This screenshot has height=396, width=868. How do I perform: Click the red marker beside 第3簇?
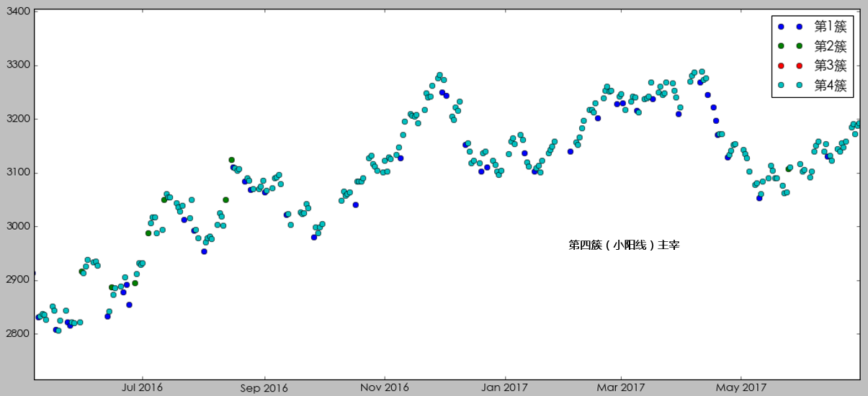coord(789,66)
